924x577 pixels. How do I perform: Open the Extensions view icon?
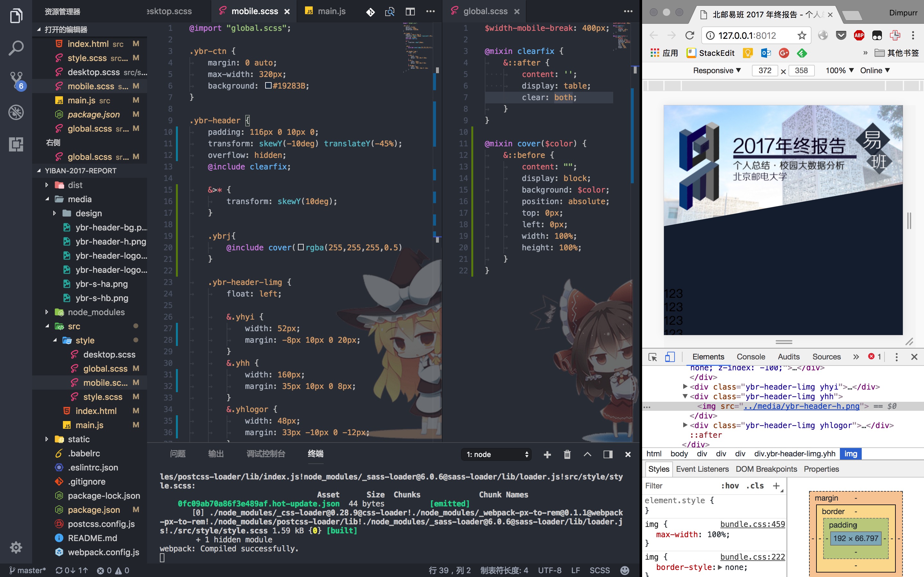pyautogui.click(x=16, y=144)
